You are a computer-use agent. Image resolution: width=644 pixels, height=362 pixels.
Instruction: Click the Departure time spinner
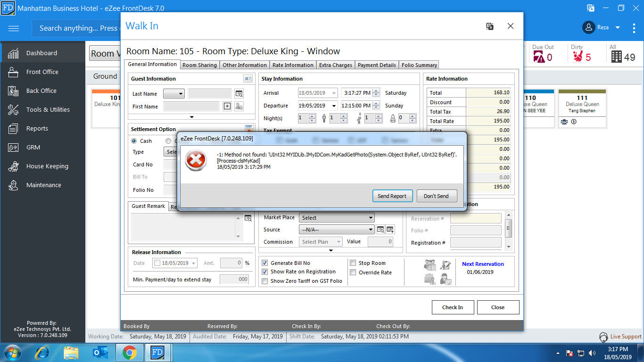tap(376, 106)
